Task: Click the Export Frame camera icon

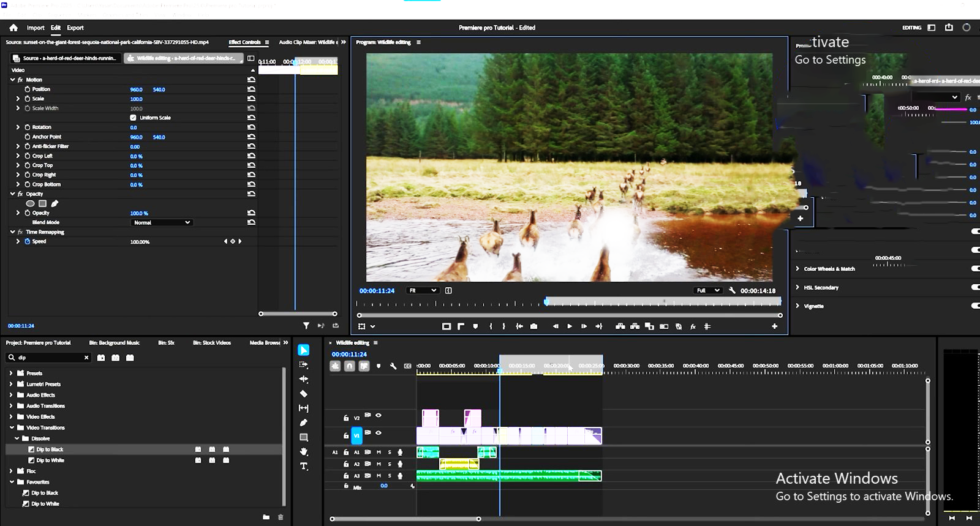Action: coord(533,326)
